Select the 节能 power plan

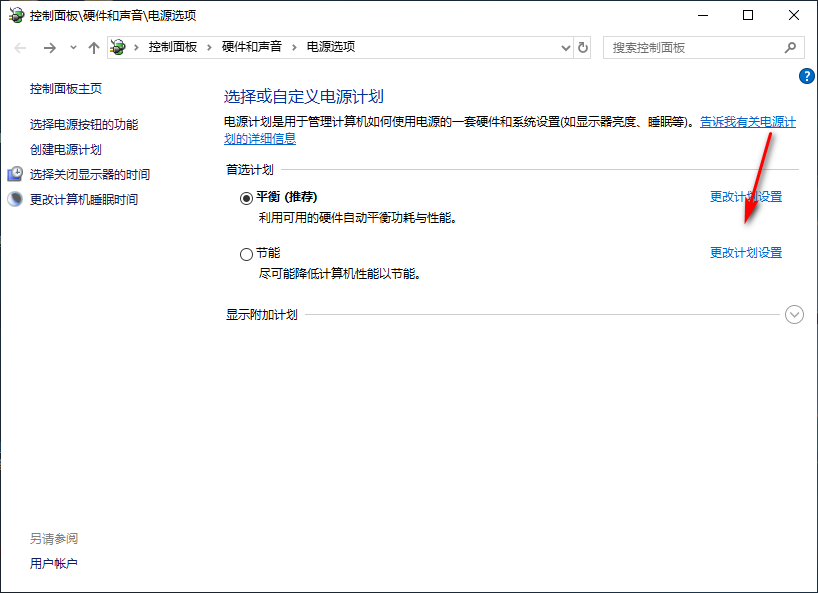click(x=246, y=254)
